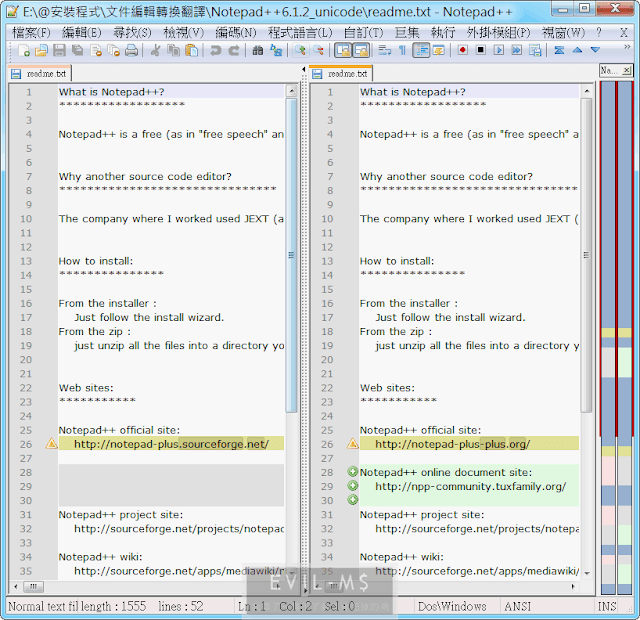The width and height of the screenshot is (640, 620).
Task: Zoom in using magnifier plus icon
Action: 300,50
